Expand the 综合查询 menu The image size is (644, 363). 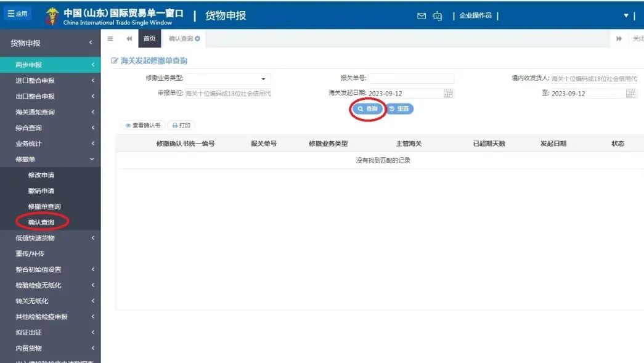click(50, 128)
